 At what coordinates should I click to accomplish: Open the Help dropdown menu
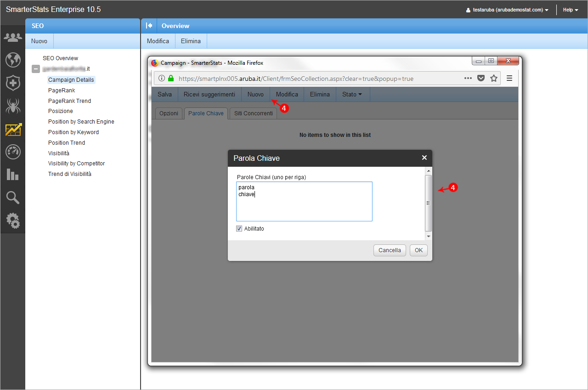(571, 10)
